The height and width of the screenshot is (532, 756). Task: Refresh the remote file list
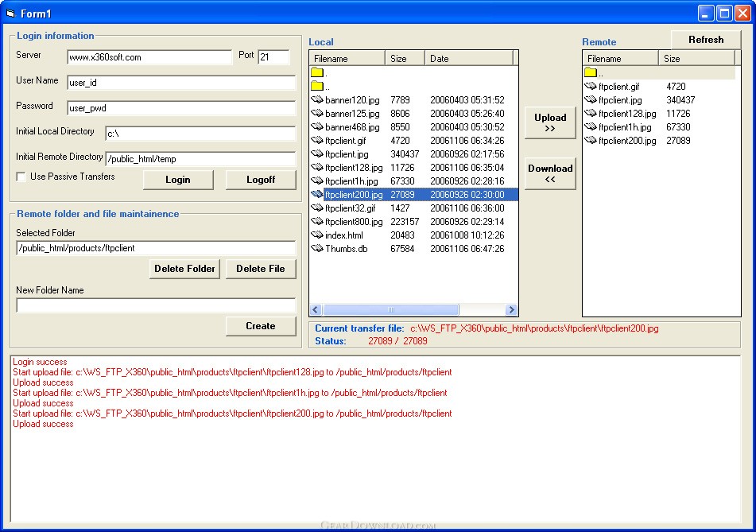click(706, 40)
